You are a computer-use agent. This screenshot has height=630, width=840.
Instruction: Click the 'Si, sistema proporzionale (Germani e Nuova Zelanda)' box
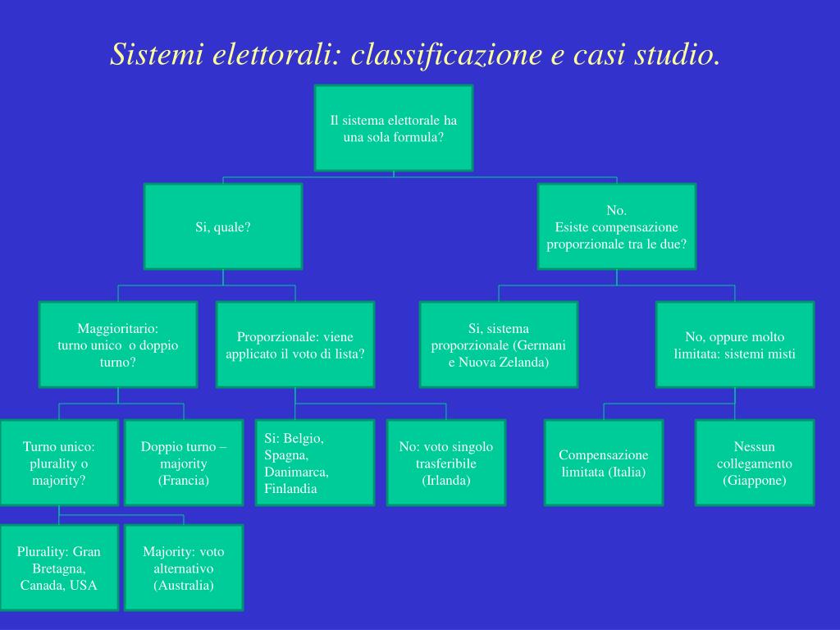pos(499,345)
